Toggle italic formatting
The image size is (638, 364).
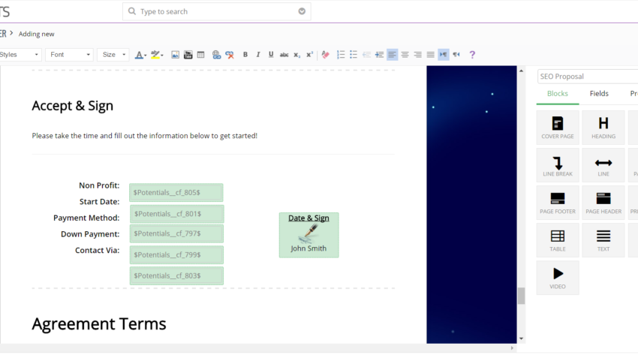click(258, 55)
